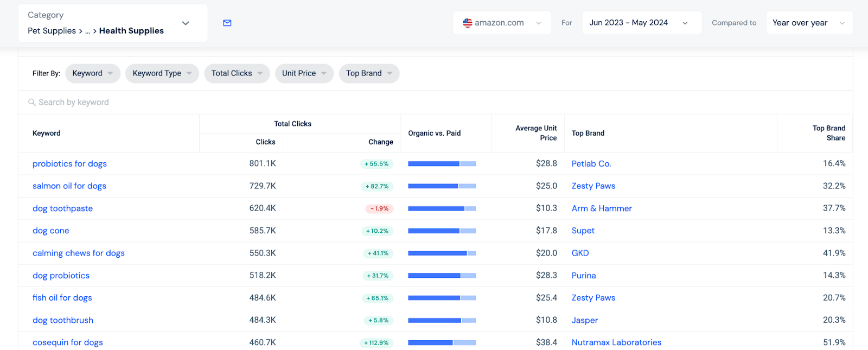Click the organic vs paid bar for dog toothpaste
Screen dimensions: 868x350
(442, 208)
